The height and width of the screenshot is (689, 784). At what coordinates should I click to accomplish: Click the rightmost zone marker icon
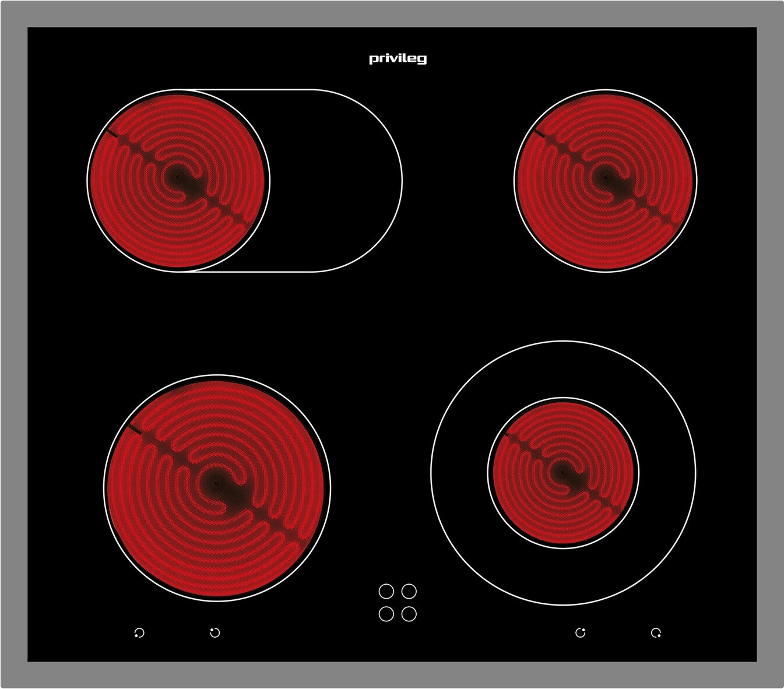[x=656, y=632]
